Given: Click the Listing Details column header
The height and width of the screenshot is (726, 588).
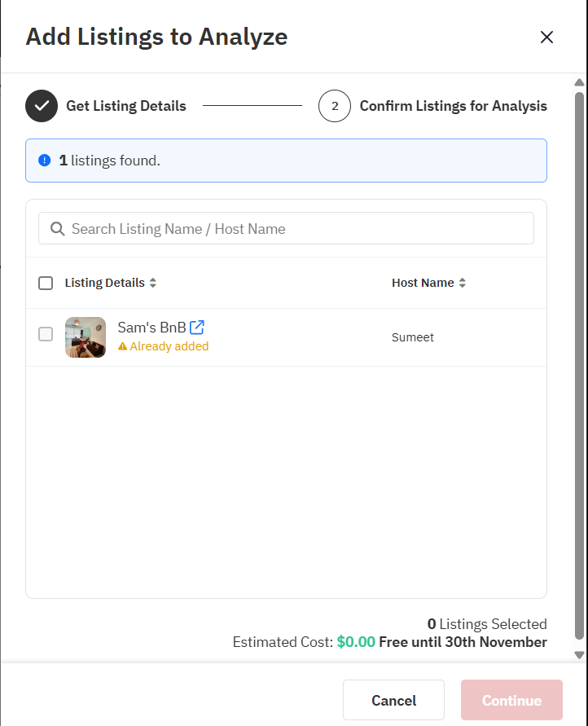Looking at the screenshot, I should tap(104, 283).
